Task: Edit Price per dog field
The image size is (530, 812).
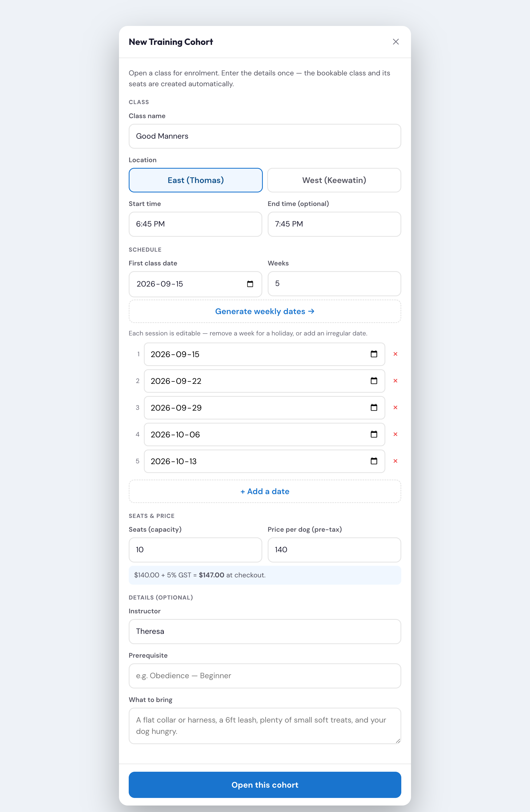Action: point(334,550)
